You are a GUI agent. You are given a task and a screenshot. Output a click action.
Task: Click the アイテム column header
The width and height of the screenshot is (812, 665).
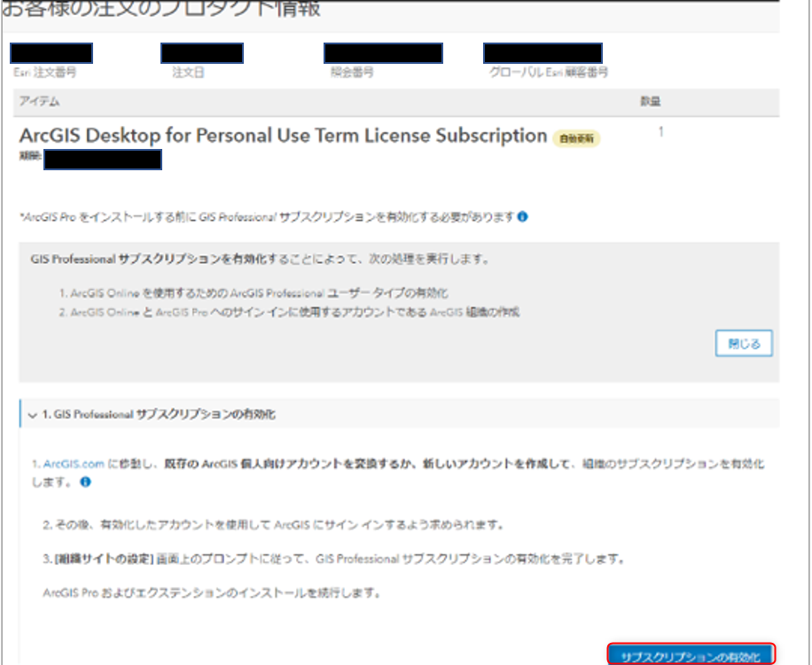point(39,103)
